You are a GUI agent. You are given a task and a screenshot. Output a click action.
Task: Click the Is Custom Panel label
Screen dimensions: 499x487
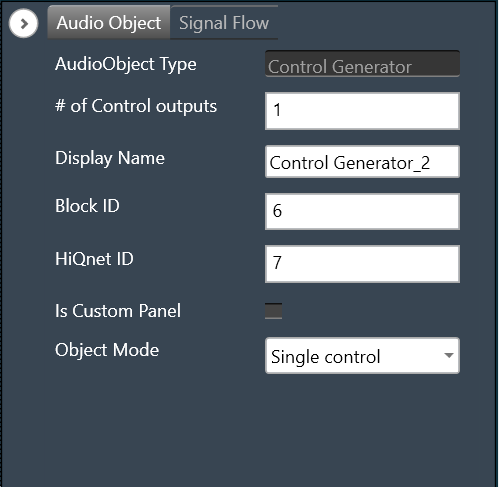118,311
